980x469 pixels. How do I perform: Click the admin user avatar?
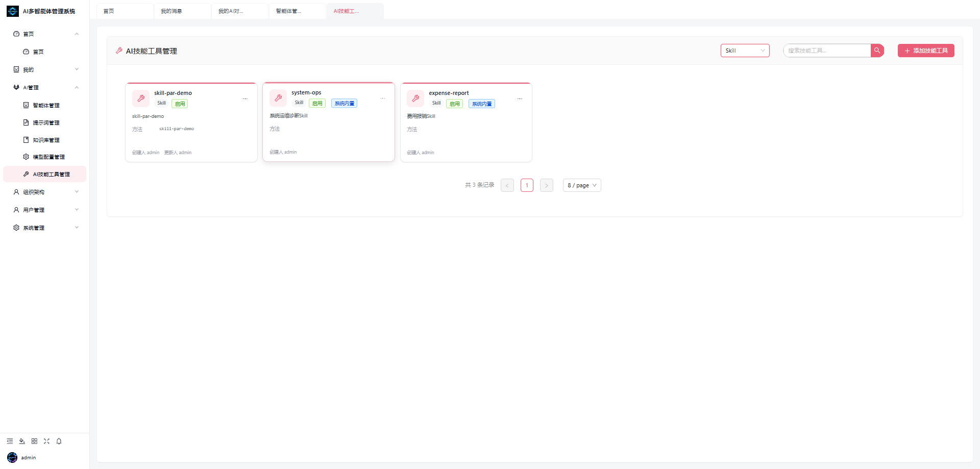12,457
